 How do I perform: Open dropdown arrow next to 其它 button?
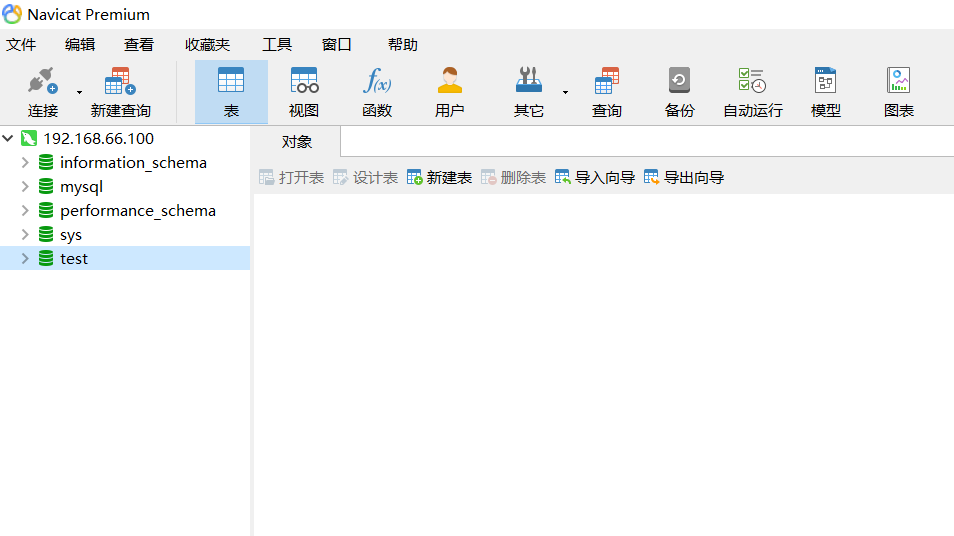(565, 92)
